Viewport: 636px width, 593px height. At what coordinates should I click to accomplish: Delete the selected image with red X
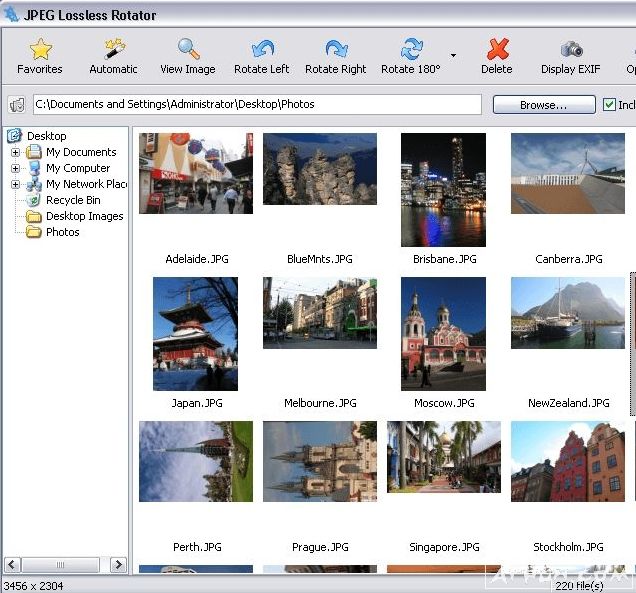tap(497, 49)
